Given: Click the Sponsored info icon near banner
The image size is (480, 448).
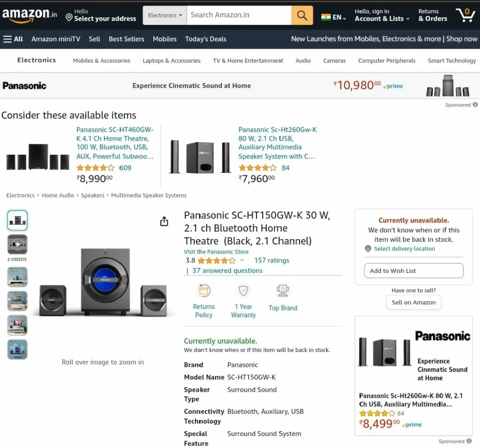Looking at the screenshot, I should 475,105.
